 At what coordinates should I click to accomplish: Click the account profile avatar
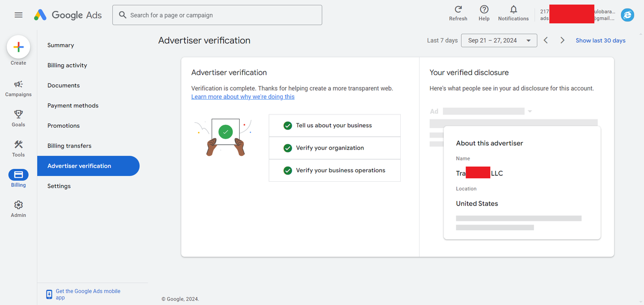[x=627, y=15]
